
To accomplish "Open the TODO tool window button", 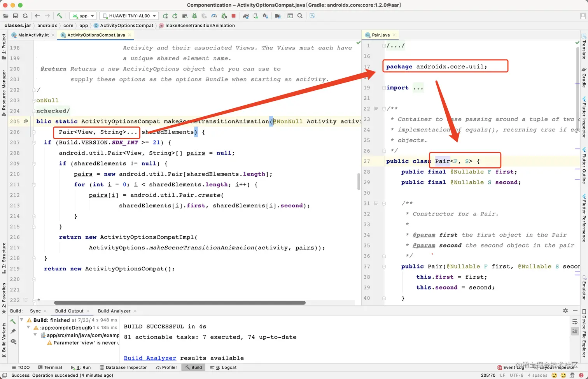I will [21, 367].
